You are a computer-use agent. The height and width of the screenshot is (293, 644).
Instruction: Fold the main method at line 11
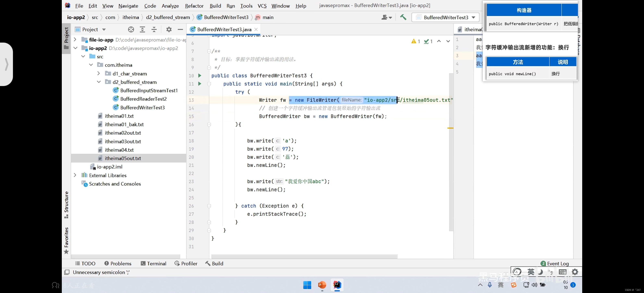point(209,84)
